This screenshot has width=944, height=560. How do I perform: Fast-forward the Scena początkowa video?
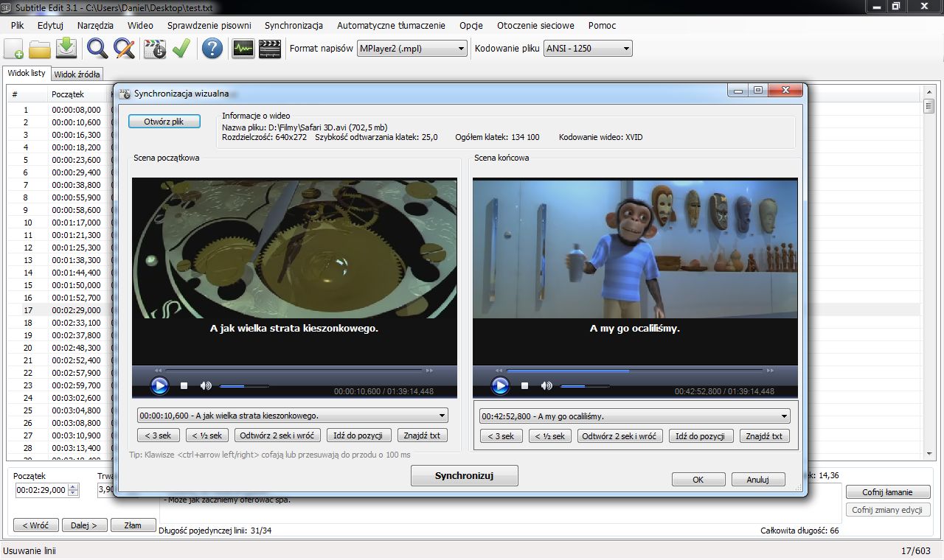430,370
